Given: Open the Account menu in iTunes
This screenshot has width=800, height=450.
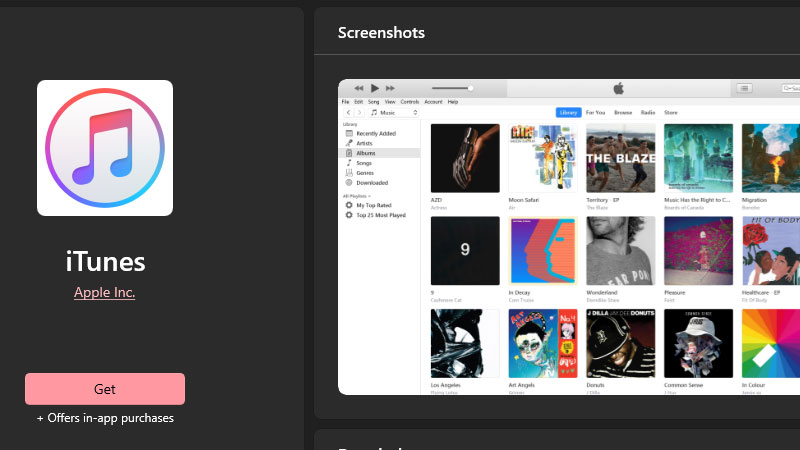Looking at the screenshot, I should pos(433,102).
